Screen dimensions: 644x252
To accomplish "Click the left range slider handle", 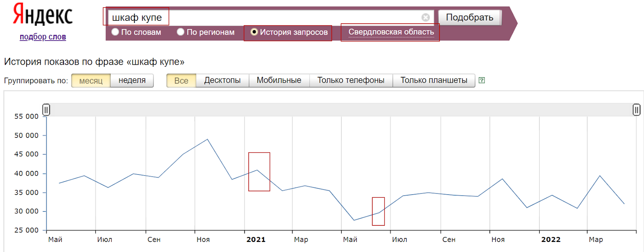I will coord(46,109).
